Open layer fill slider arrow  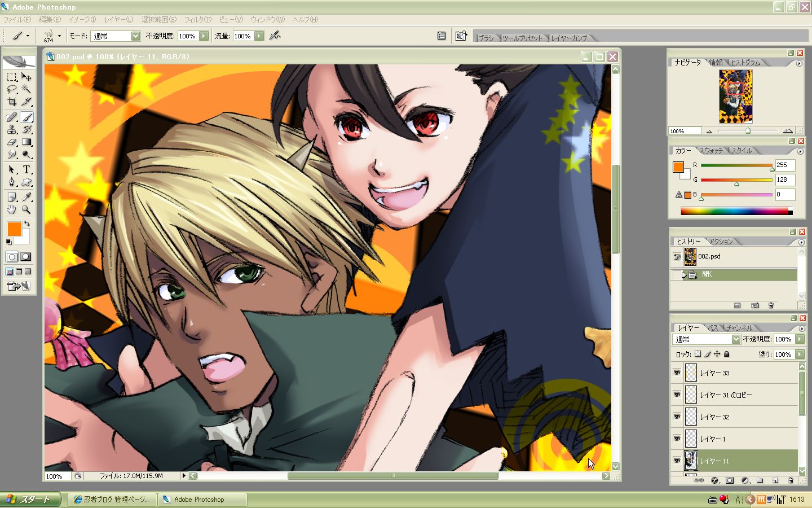[x=800, y=354]
